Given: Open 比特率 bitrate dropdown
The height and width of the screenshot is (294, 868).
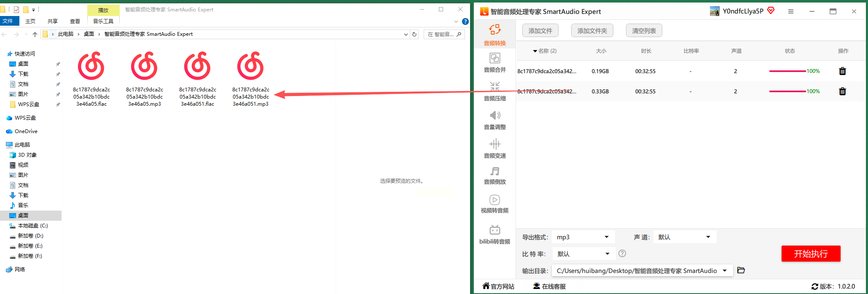Looking at the screenshot, I should pos(584,254).
